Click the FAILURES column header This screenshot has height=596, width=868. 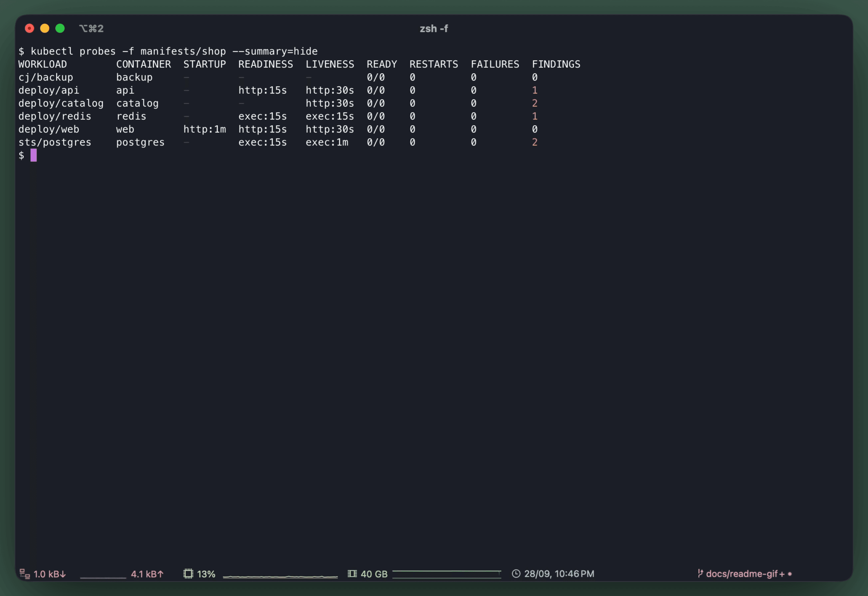[495, 64]
